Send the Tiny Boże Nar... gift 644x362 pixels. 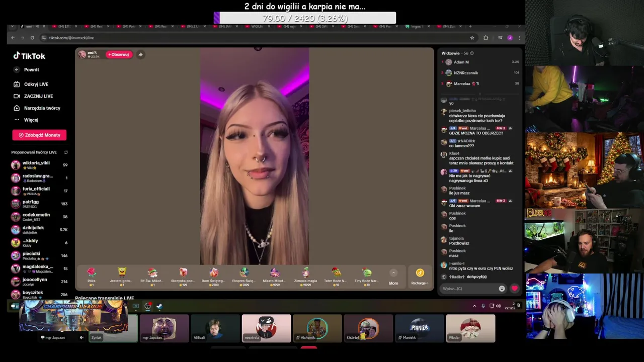pyautogui.click(x=366, y=277)
